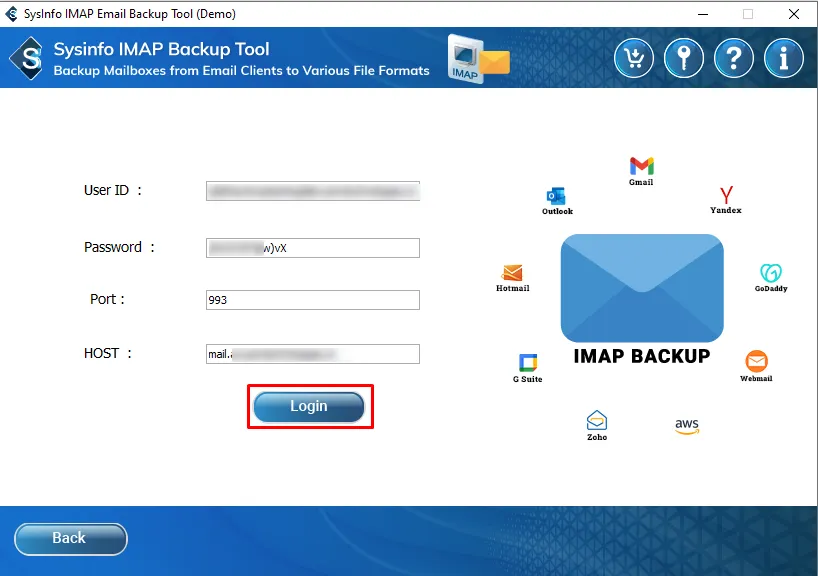Click the shopping cart Buy icon
Screen dimensions: 818x576
[x=634, y=58]
